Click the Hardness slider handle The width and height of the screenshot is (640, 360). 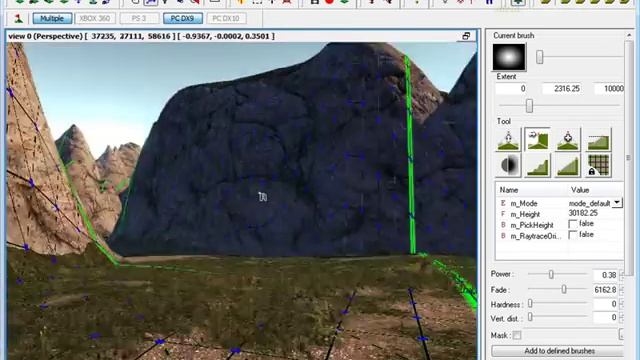(530, 304)
